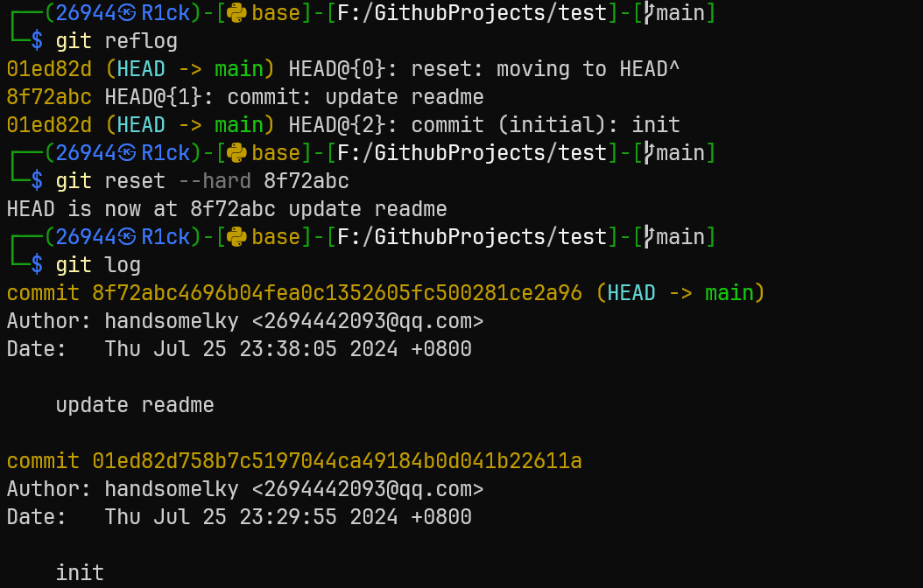The image size is (923, 588).
Task: Click the git branch icon in the prompt above "git reset --hard"
Action: (x=648, y=153)
